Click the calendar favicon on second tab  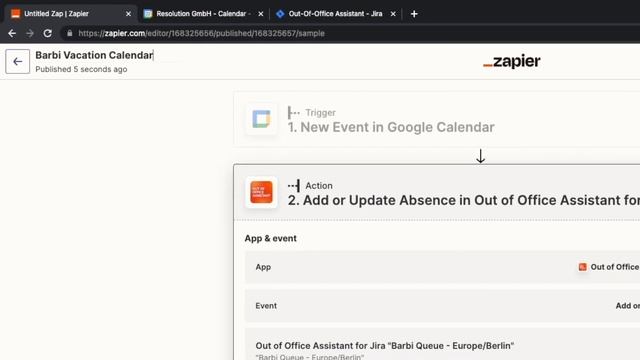pyautogui.click(x=148, y=14)
